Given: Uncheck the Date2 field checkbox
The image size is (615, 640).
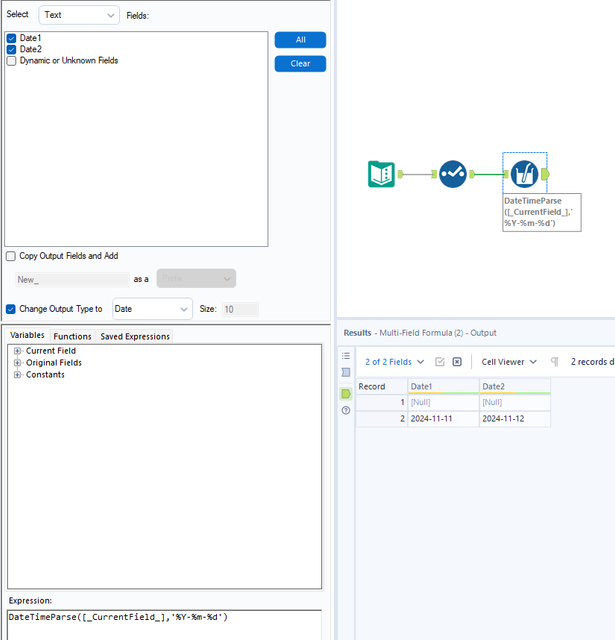Looking at the screenshot, I should click(x=11, y=49).
